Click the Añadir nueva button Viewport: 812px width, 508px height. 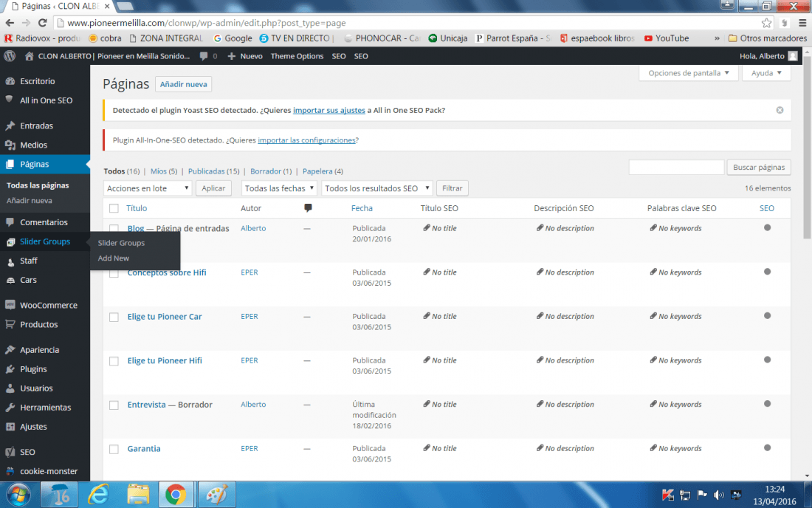tap(183, 84)
